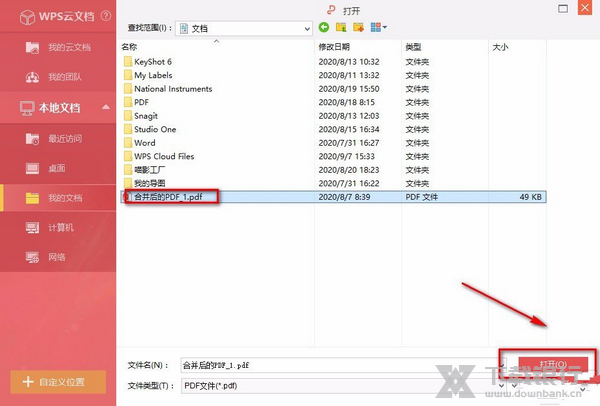The height and width of the screenshot is (406, 600).
Task: Sort by the 名称 column header
Action: point(129,47)
